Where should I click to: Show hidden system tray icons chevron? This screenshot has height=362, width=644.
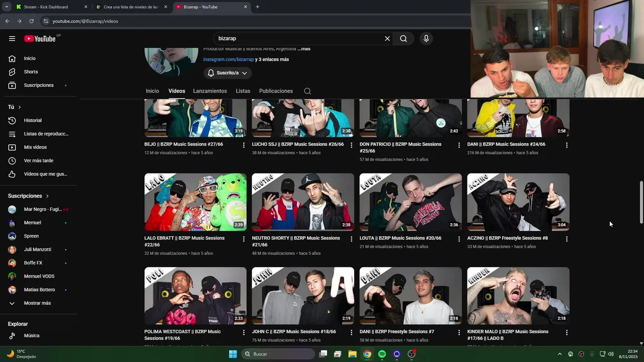pos(559,354)
